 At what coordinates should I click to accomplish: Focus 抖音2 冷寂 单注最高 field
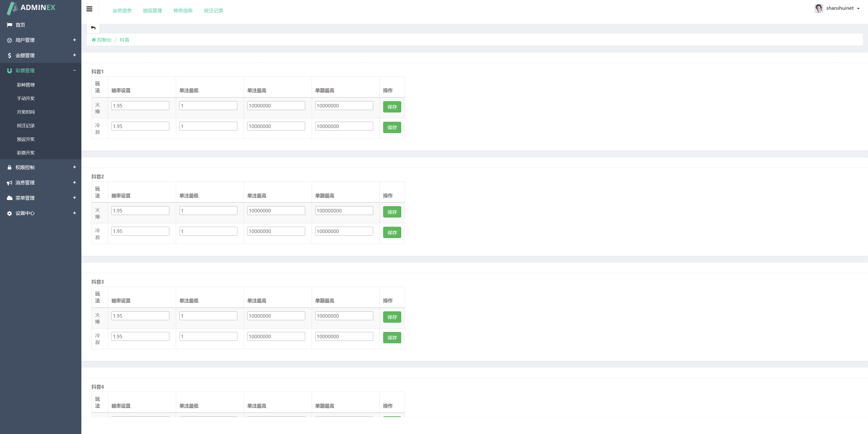point(276,231)
